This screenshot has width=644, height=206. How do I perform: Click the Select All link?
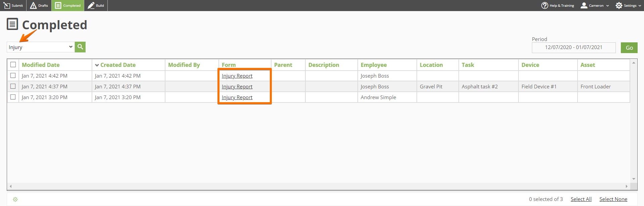581,199
